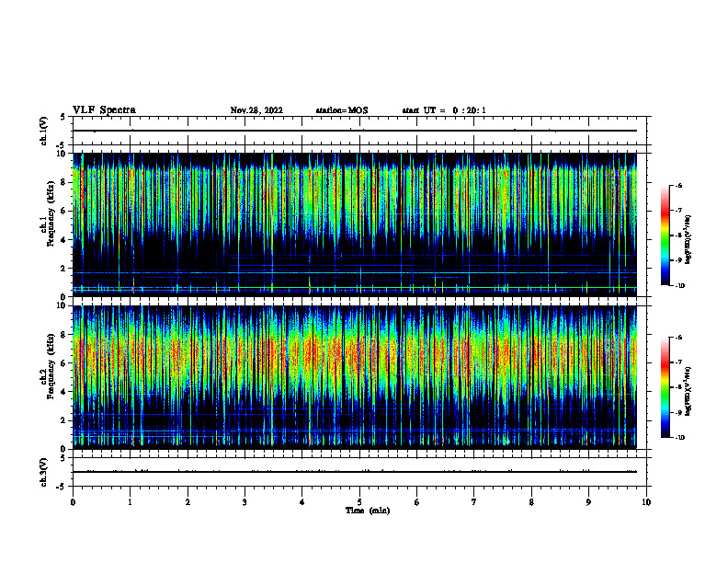Click the "ch.1(V)" axis label
The image size is (728, 563).
pos(44,131)
